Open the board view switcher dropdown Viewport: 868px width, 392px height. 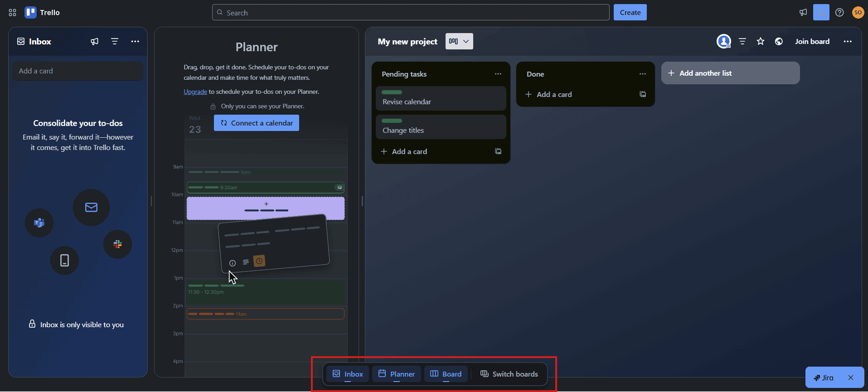pos(459,41)
